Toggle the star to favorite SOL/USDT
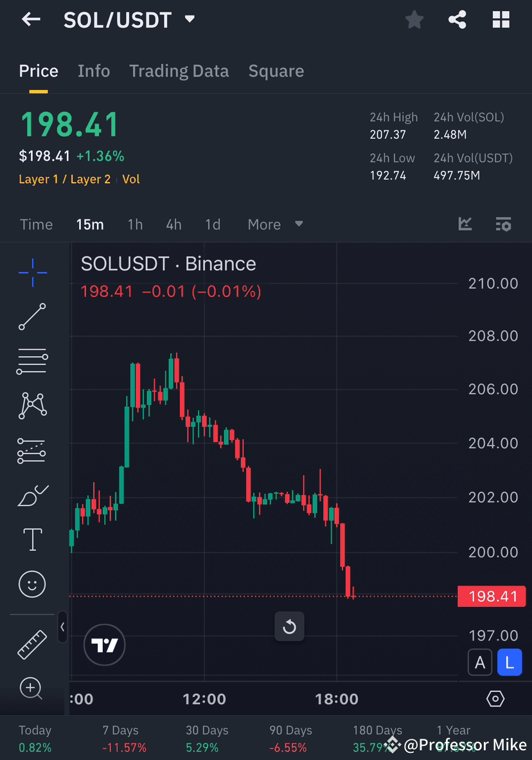 tap(414, 19)
